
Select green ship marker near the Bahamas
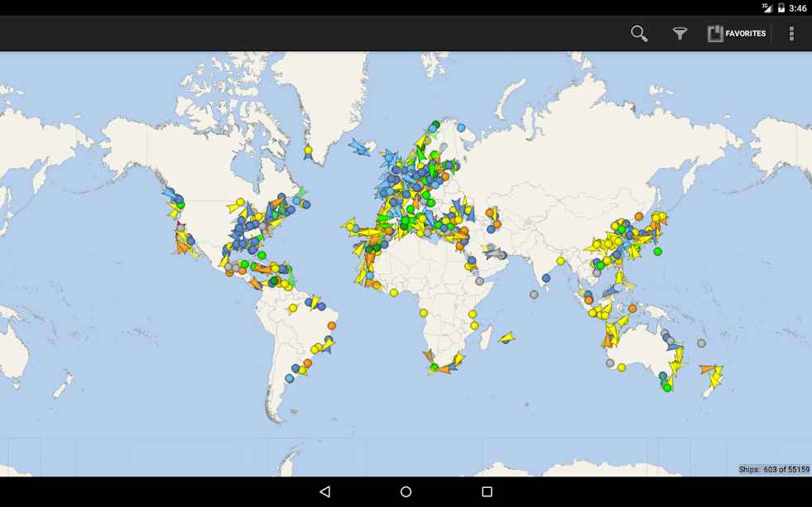pyautogui.click(x=262, y=255)
